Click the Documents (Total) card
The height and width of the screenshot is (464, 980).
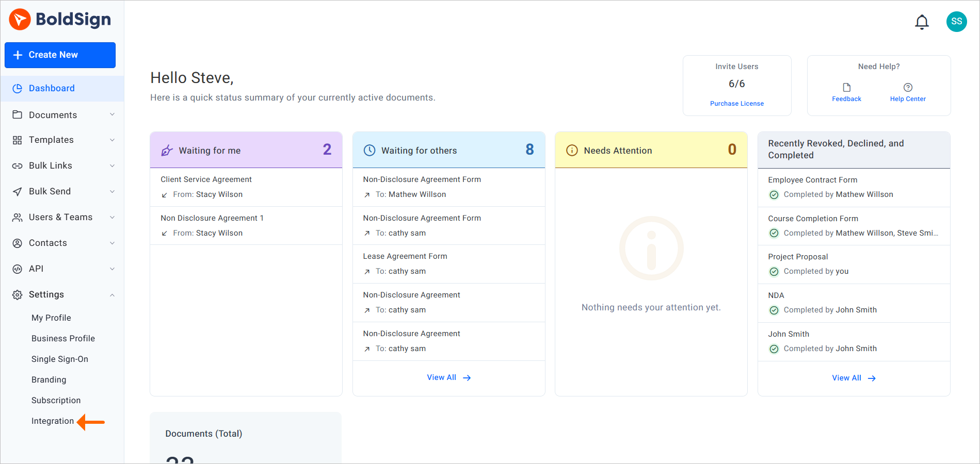246,438
